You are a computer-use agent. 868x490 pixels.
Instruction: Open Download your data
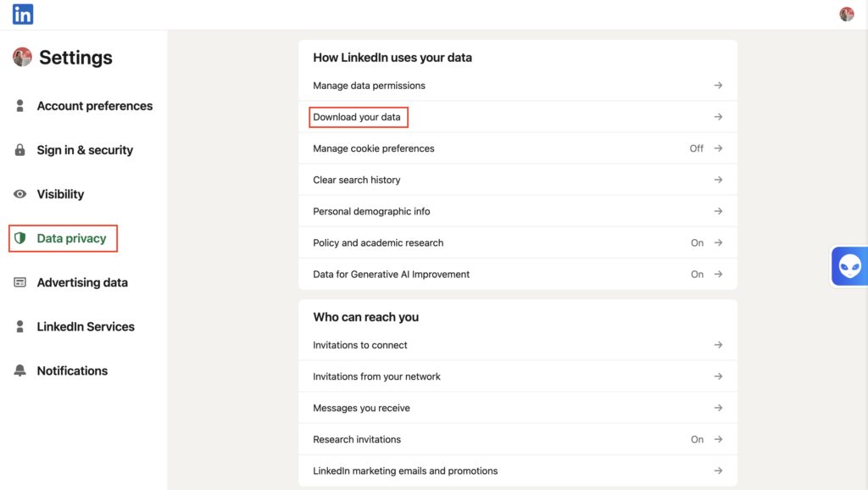pos(518,117)
